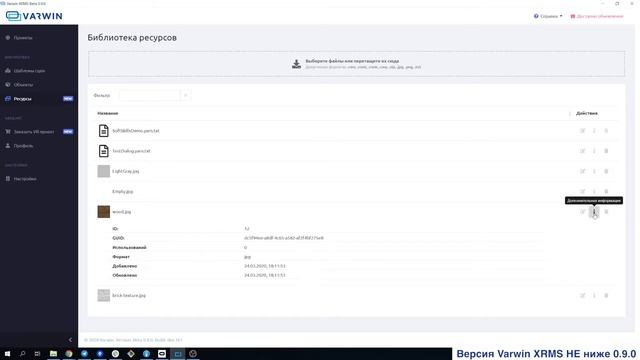Edit the wood.jpg resource
640x360 pixels.
pos(582,211)
